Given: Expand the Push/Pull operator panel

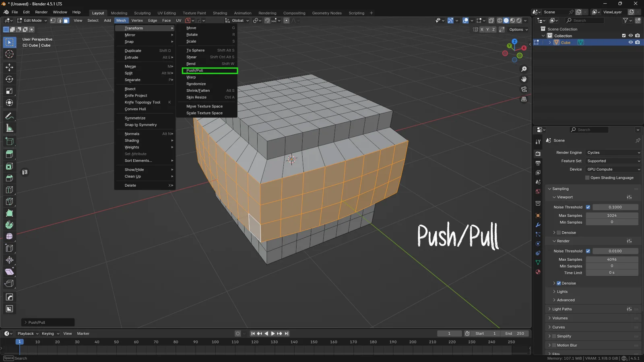Looking at the screenshot, I should 48,322.
